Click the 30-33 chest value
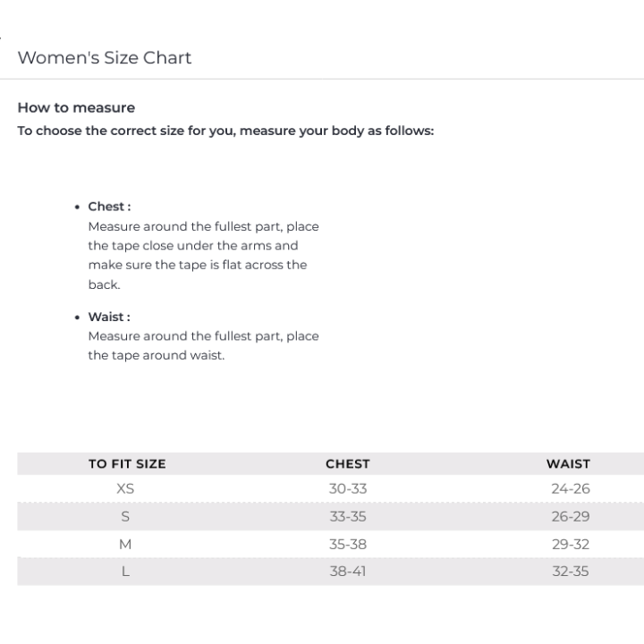644x644 pixels. click(x=348, y=488)
